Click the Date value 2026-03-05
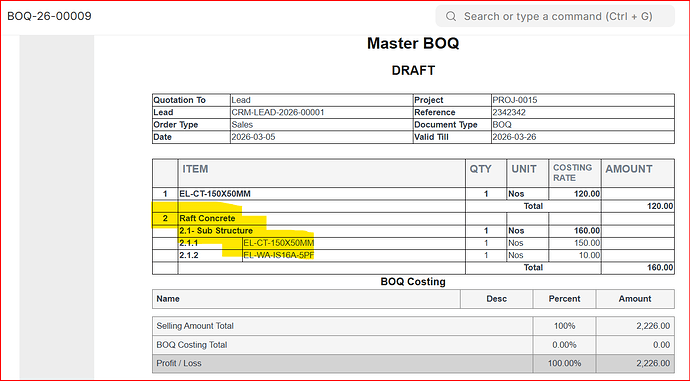The image size is (690, 381). point(253,137)
